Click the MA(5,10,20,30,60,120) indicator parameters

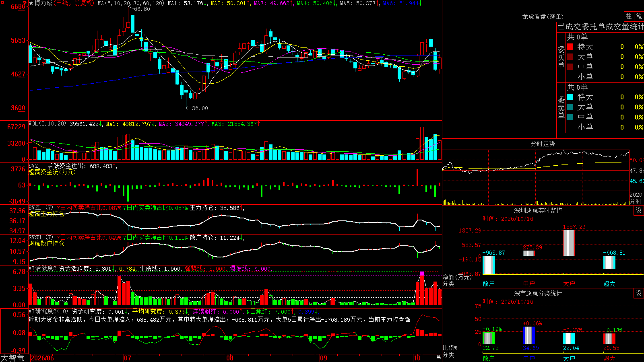(131, 3)
